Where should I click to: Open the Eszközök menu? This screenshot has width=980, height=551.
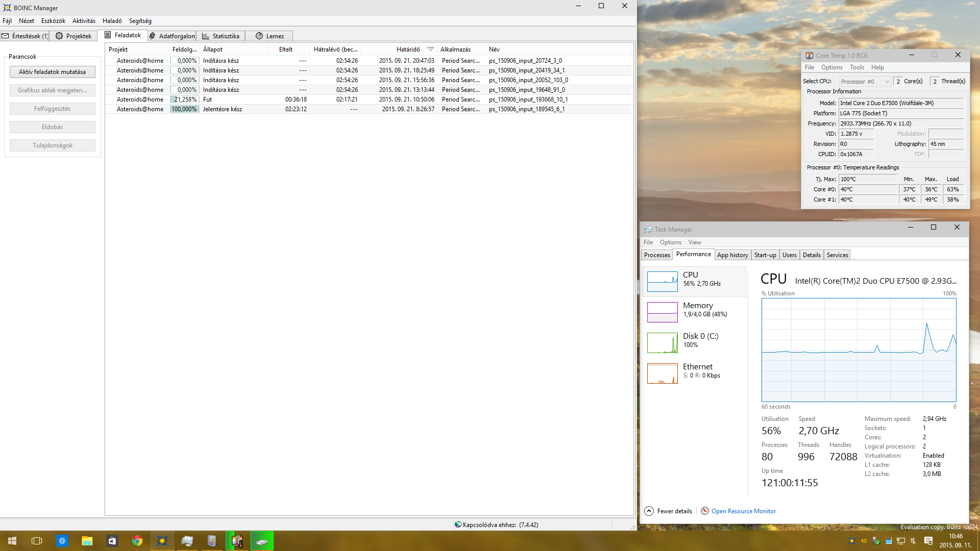53,21
